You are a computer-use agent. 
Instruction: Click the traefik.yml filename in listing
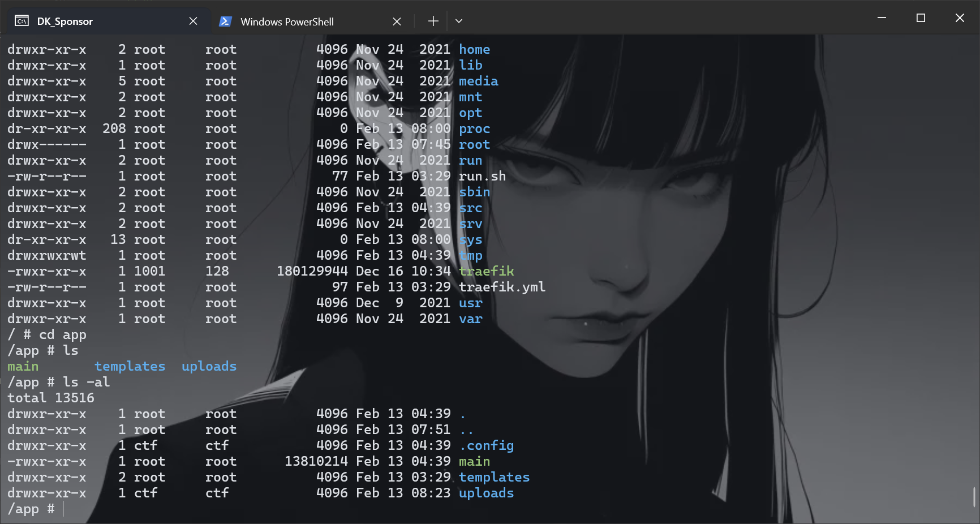(502, 287)
